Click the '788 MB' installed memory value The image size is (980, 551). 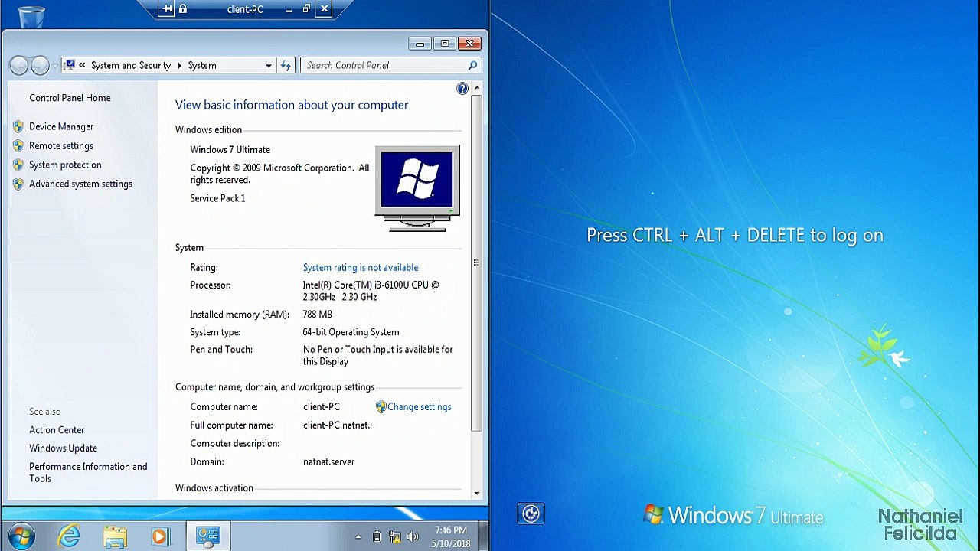(317, 315)
